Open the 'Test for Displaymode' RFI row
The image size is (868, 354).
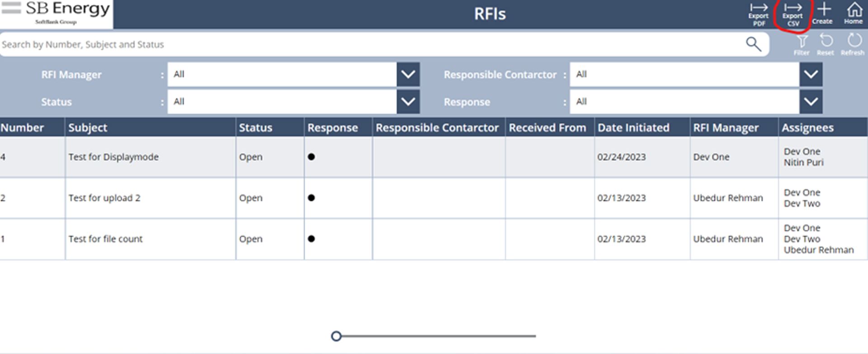[x=113, y=157]
